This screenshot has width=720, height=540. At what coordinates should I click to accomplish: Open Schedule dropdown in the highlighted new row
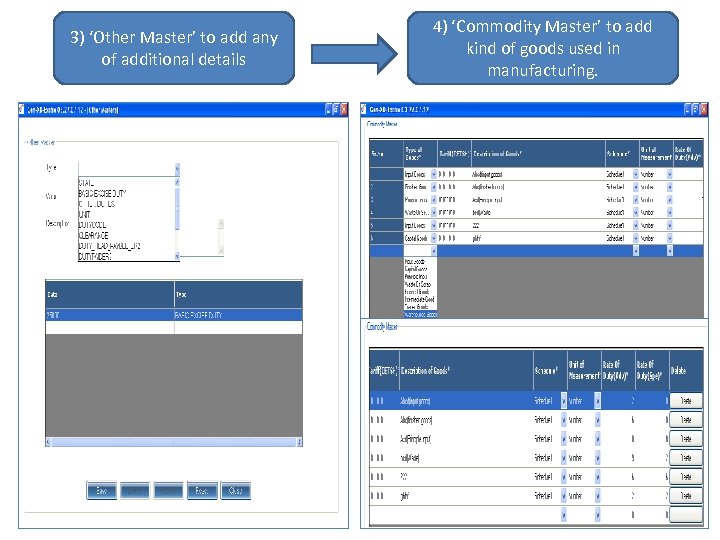pos(636,251)
